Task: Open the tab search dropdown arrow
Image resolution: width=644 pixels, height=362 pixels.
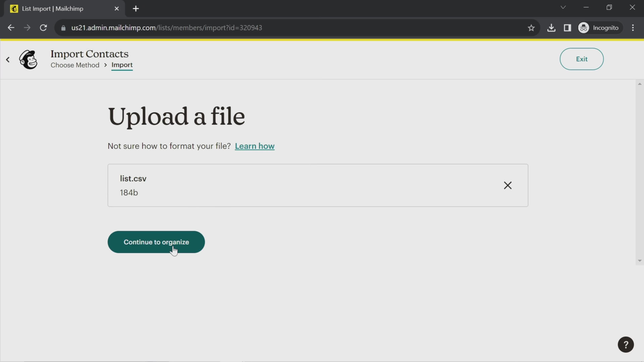Action: [563, 8]
